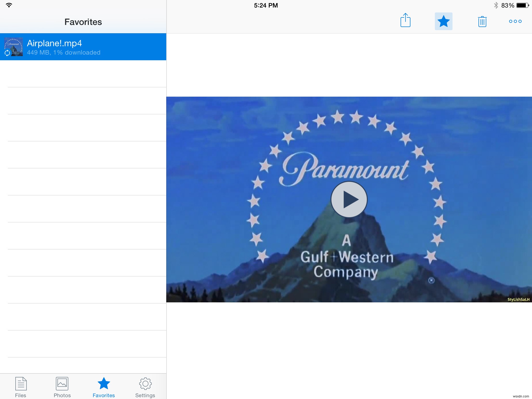Screen dimensions: 532x399
Task: Tap the Favorites header title
Action: click(83, 22)
